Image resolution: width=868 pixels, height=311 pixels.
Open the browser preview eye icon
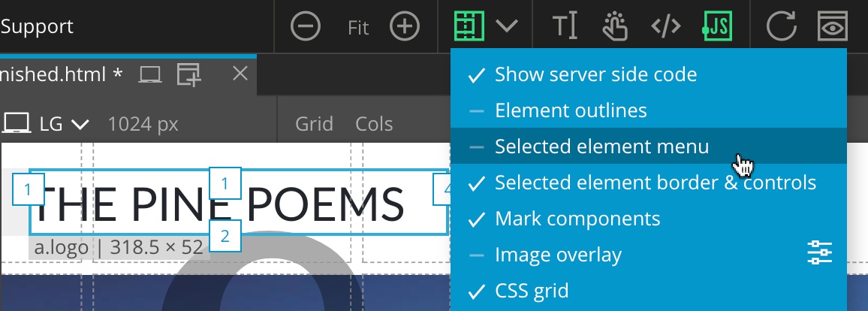click(x=833, y=26)
